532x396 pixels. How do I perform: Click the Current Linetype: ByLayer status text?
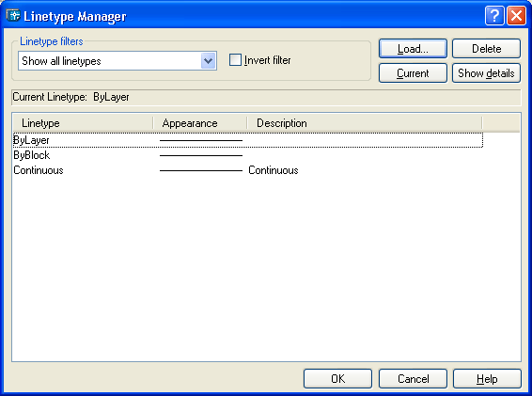(x=70, y=97)
